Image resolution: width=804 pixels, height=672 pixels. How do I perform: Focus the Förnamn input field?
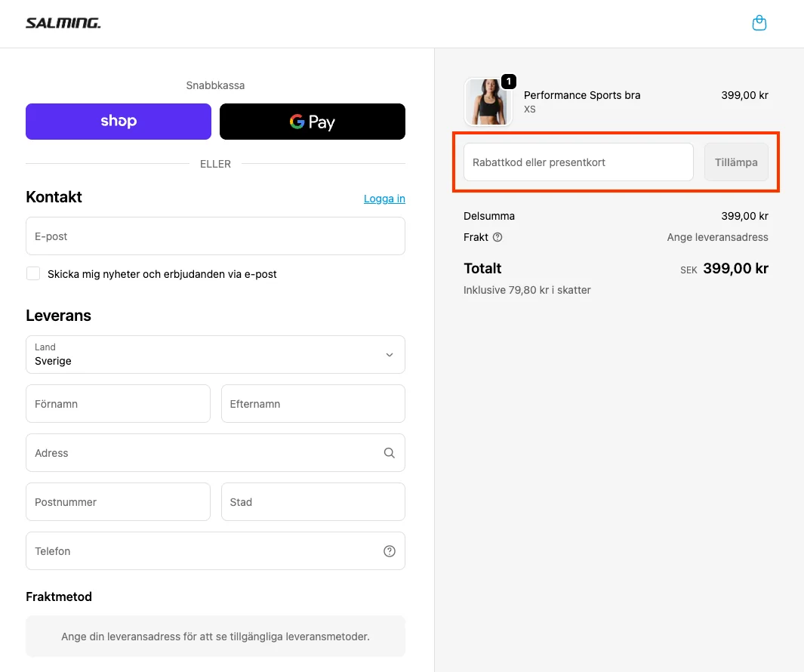pos(118,404)
